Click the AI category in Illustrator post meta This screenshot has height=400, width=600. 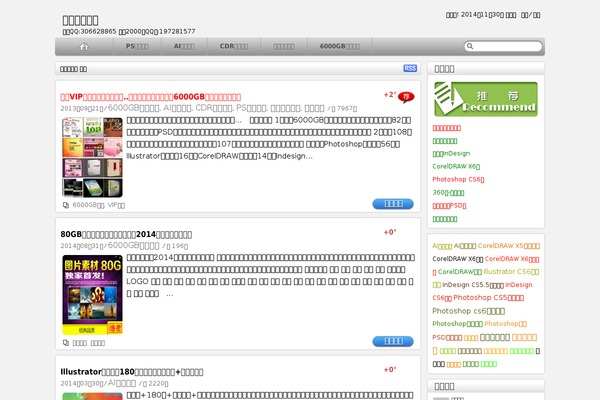point(122,383)
